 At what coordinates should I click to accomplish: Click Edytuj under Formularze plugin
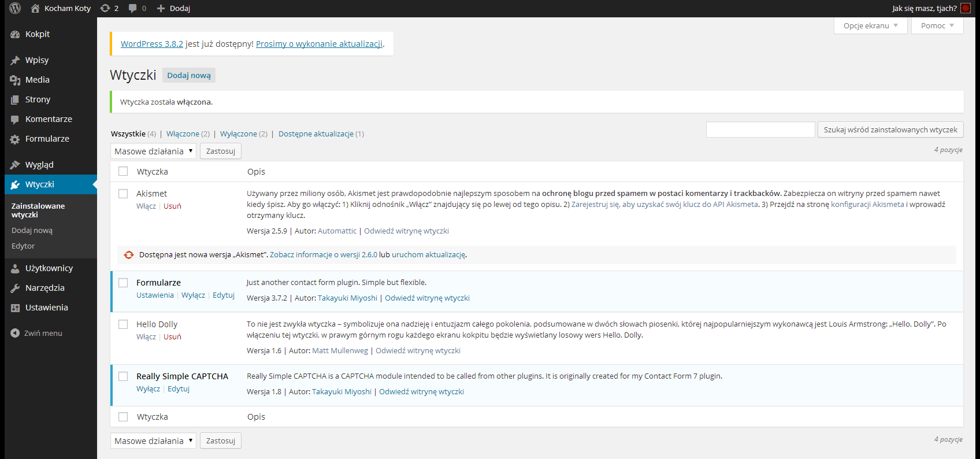coord(224,295)
